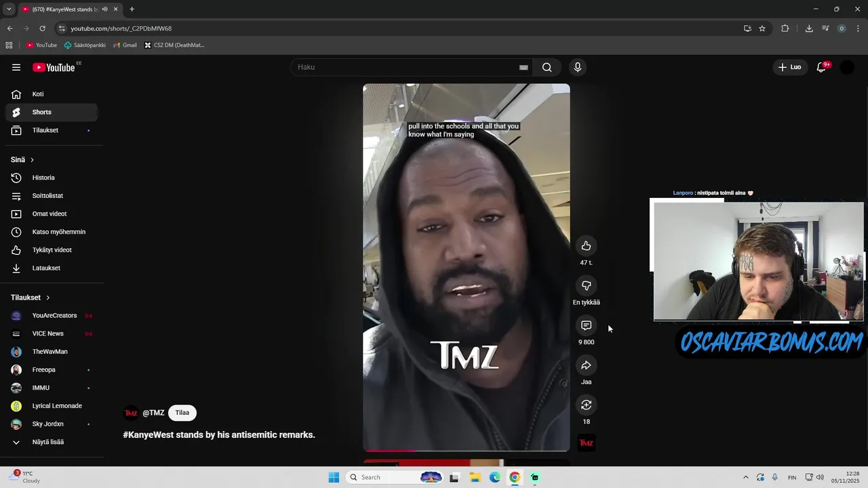The width and height of the screenshot is (868, 488).
Task: Open the on-screen keyboard in search box
Action: click(x=524, y=67)
